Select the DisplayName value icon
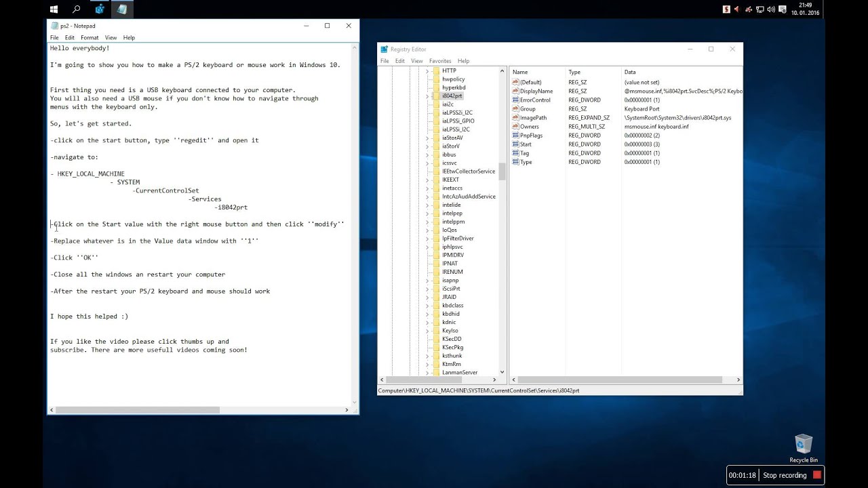The height and width of the screenshot is (488, 868). pos(515,91)
